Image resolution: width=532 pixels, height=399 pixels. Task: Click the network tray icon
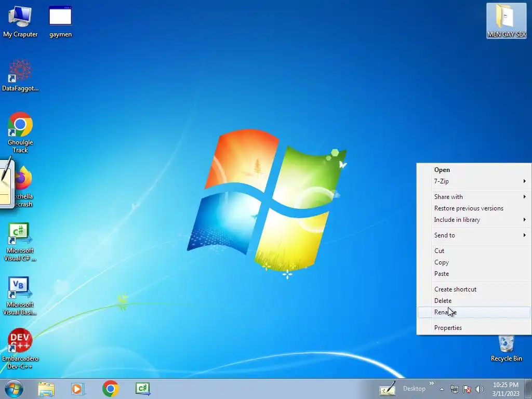coord(454,389)
